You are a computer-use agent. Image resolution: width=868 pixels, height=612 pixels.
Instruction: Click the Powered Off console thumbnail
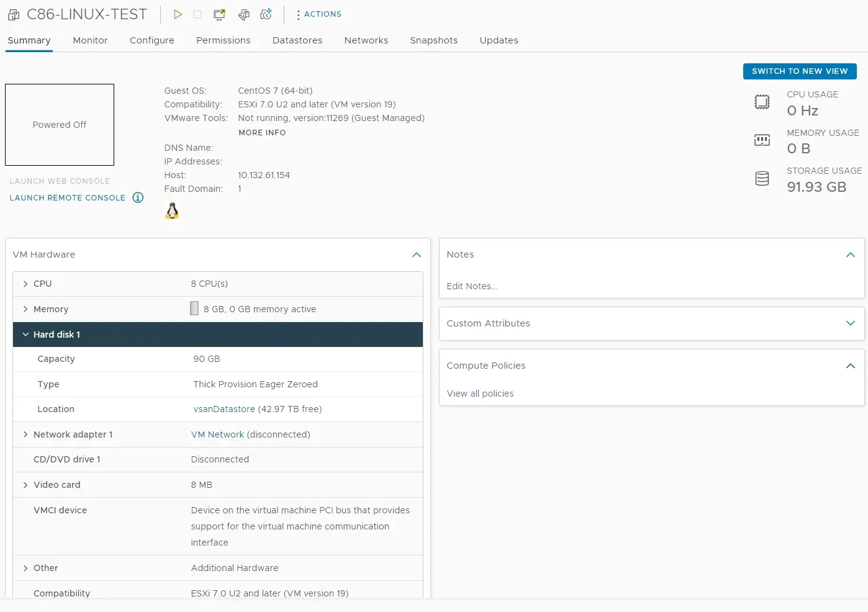60,125
